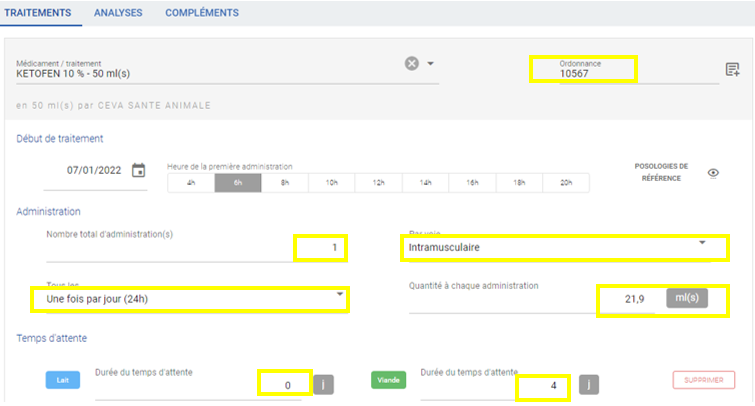Open the Par voie Intramusculaire dropdown
The image size is (755, 406).
(x=560, y=248)
